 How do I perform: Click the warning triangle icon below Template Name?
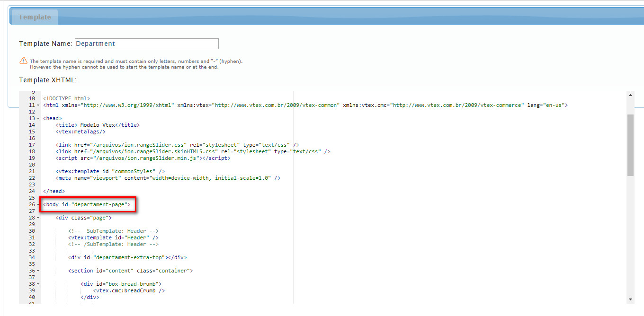(22, 61)
